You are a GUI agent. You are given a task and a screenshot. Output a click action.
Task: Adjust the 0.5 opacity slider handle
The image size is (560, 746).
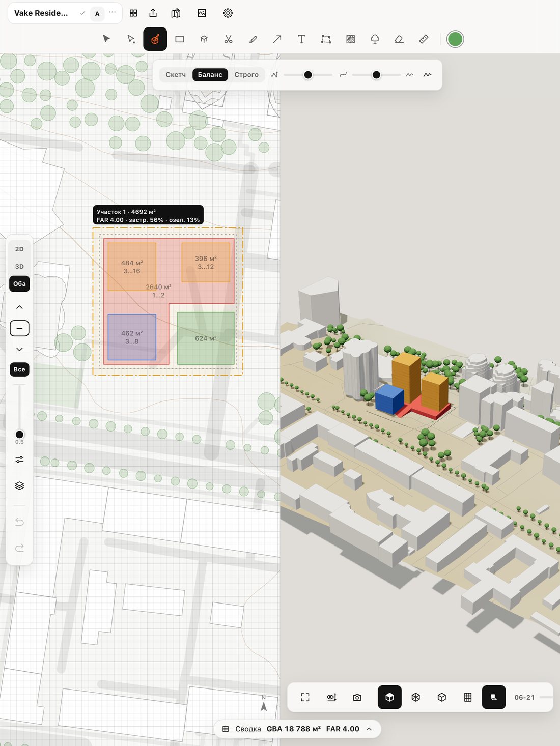[x=19, y=434]
